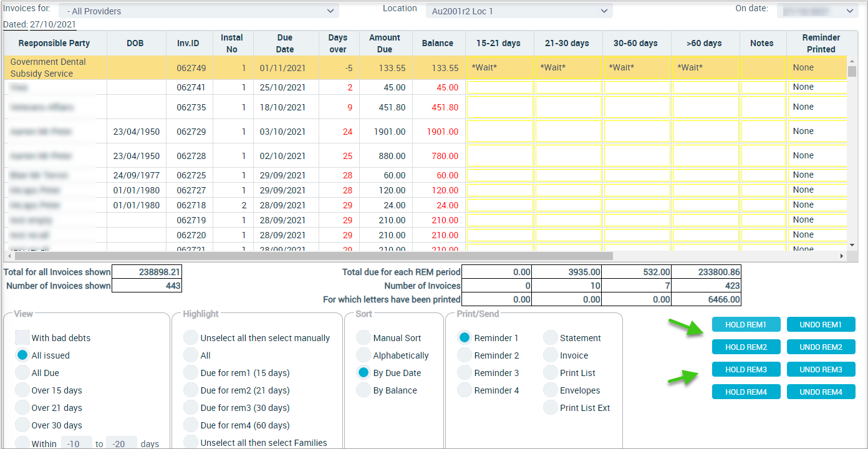This screenshot has width=868, height=449.
Task: Click UNDO REM1 button
Action: pos(821,324)
